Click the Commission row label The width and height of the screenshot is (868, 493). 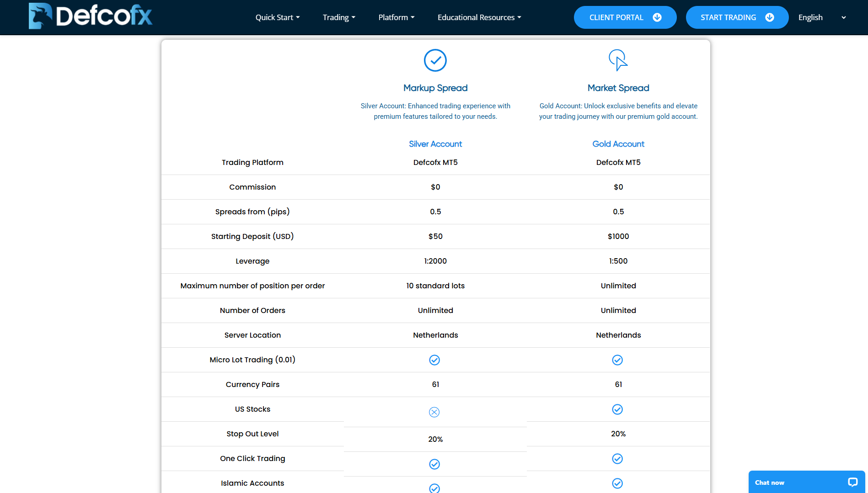252,187
